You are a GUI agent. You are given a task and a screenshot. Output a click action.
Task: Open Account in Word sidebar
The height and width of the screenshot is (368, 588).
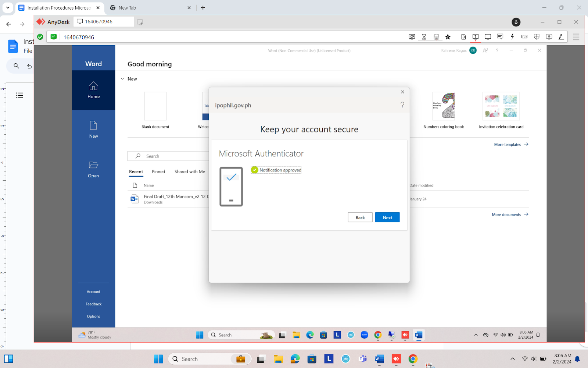tap(93, 291)
